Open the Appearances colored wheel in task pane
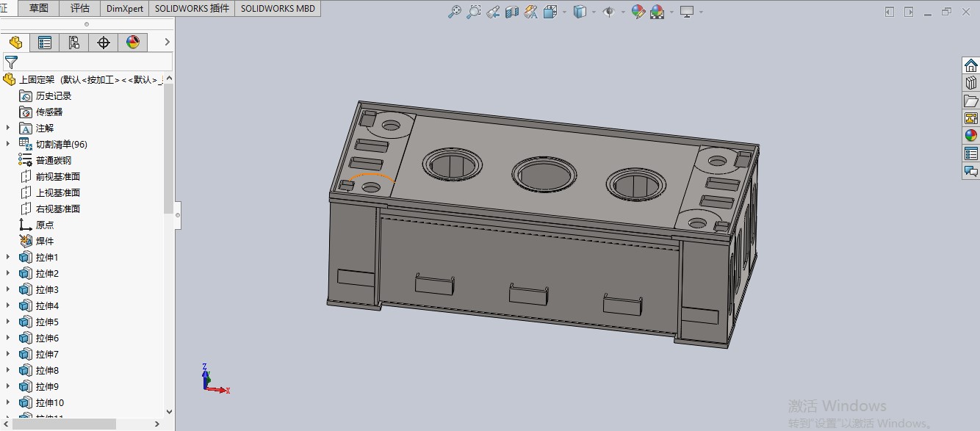Viewport: 980px width, 431px height. 971,135
